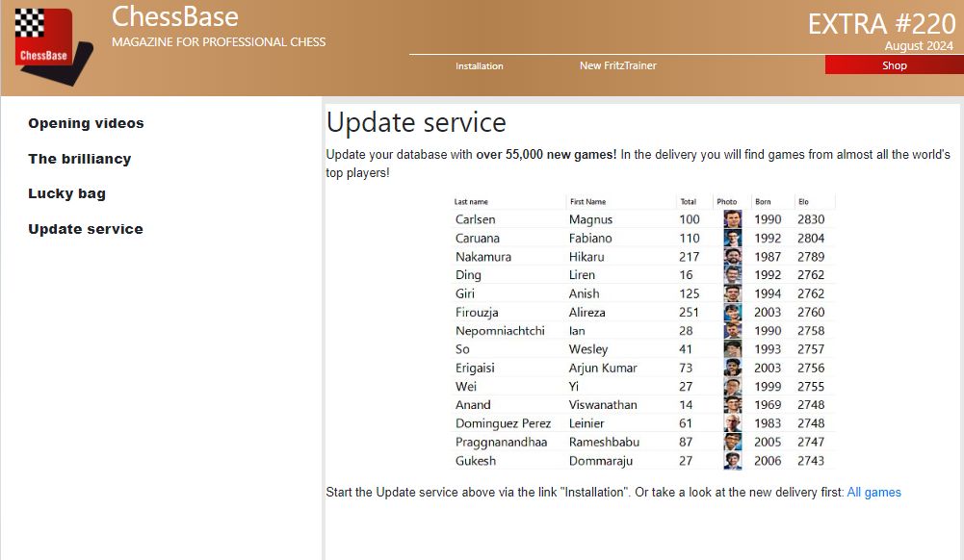Click Magnus Carlsen's photo thumbnail
This screenshot has width=964, height=560.
click(732, 219)
